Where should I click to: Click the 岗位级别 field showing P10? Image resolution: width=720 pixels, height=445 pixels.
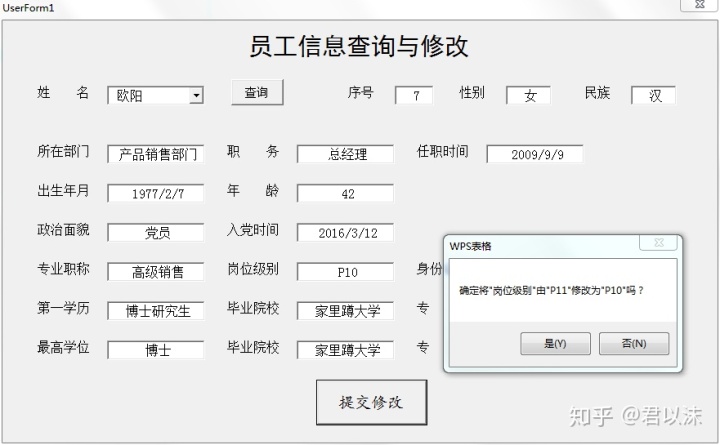click(345, 272)
